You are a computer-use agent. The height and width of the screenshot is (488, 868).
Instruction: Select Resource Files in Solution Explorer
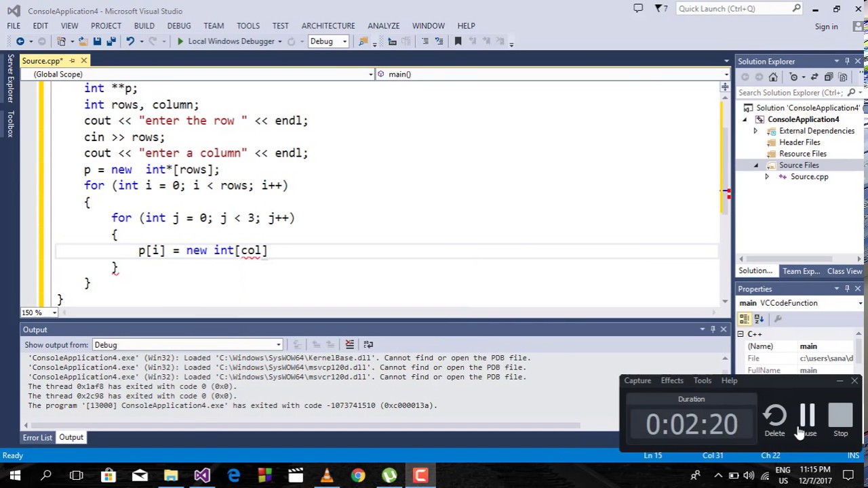point(802,154)
